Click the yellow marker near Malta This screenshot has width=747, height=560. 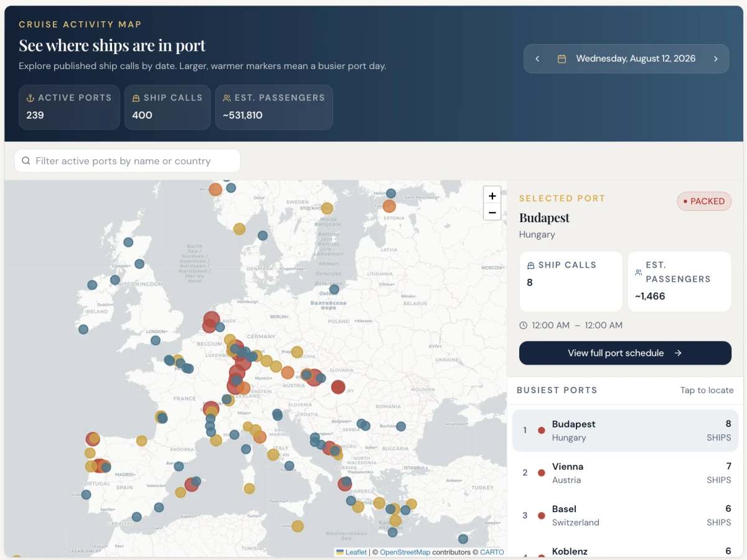[298, 526]
